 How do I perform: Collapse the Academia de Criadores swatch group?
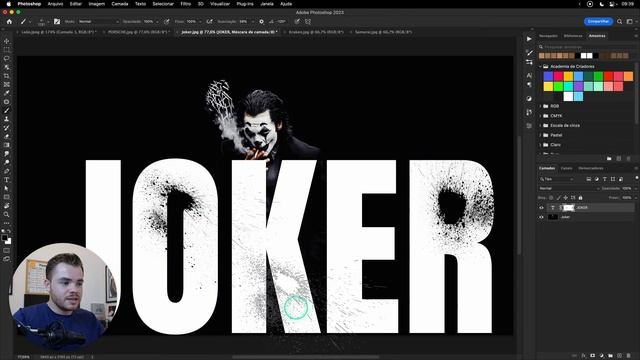click(x=541, y=67)
